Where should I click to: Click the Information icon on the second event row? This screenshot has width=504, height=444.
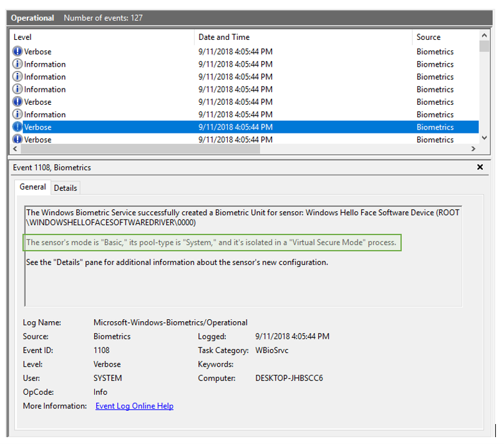click(18, 64)
